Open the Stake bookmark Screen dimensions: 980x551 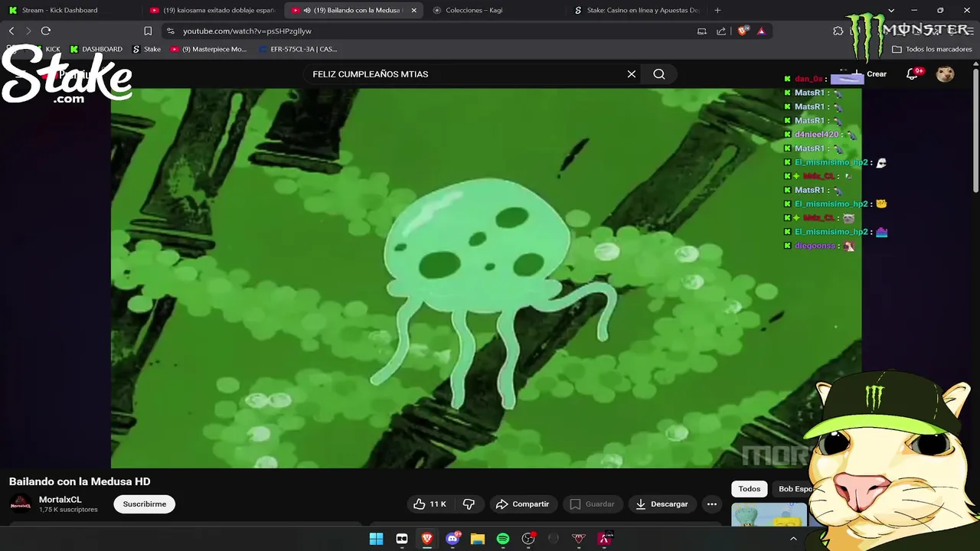pyautogui.click(x=147, y=49)
